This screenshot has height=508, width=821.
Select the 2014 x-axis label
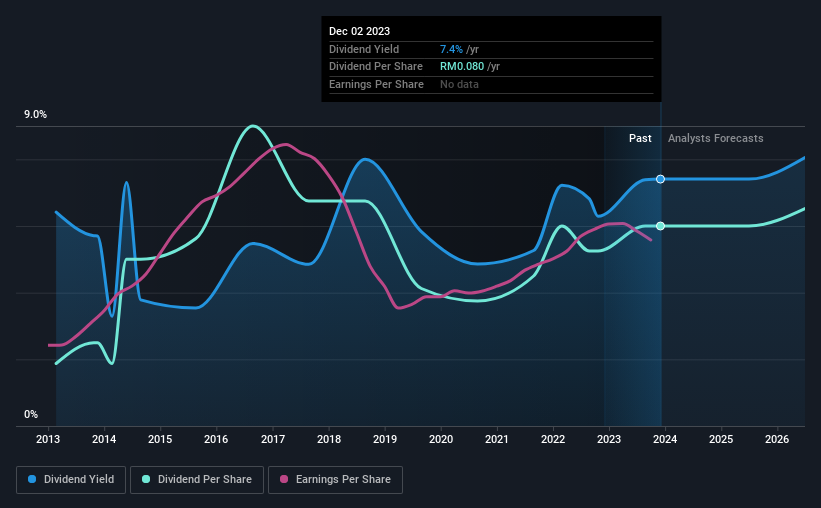(x=104, y=439)
